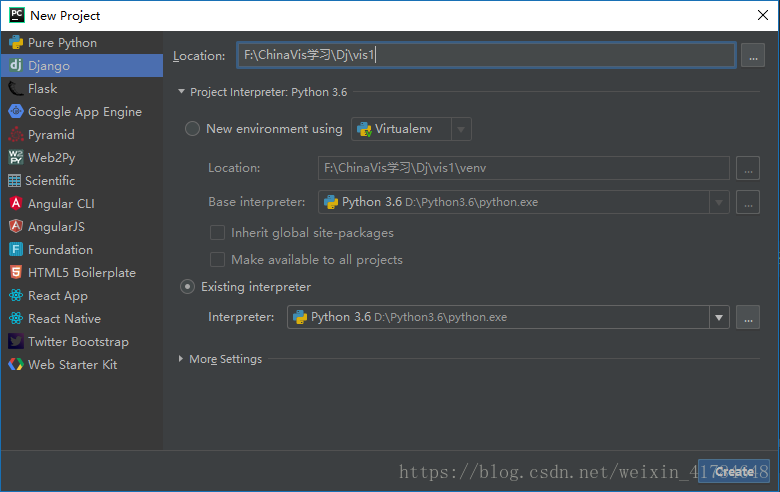This screenshot has width=780, height=492.
Task: Pick the Web Starter Kit icon
Action: tap(16, 365)
